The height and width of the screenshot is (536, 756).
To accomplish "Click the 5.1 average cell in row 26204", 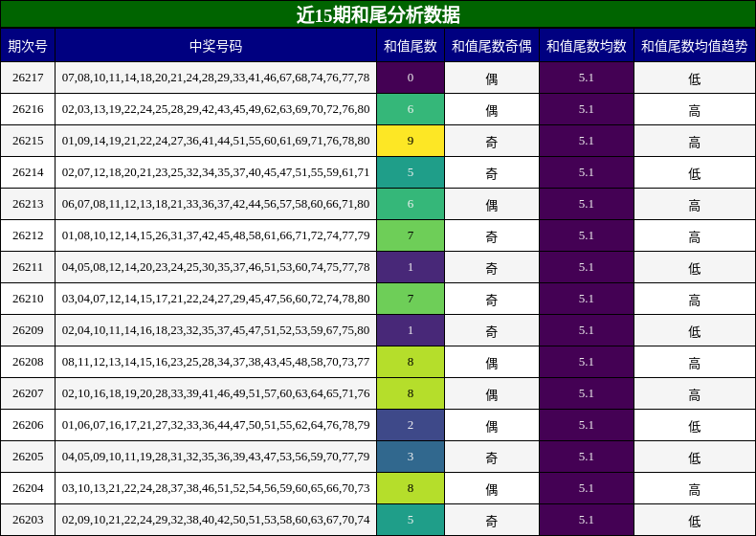I will tap(587, 488).
